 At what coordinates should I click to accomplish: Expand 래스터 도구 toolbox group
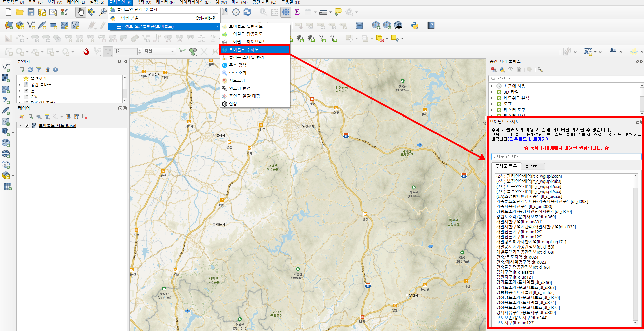(x=492, y=110)
